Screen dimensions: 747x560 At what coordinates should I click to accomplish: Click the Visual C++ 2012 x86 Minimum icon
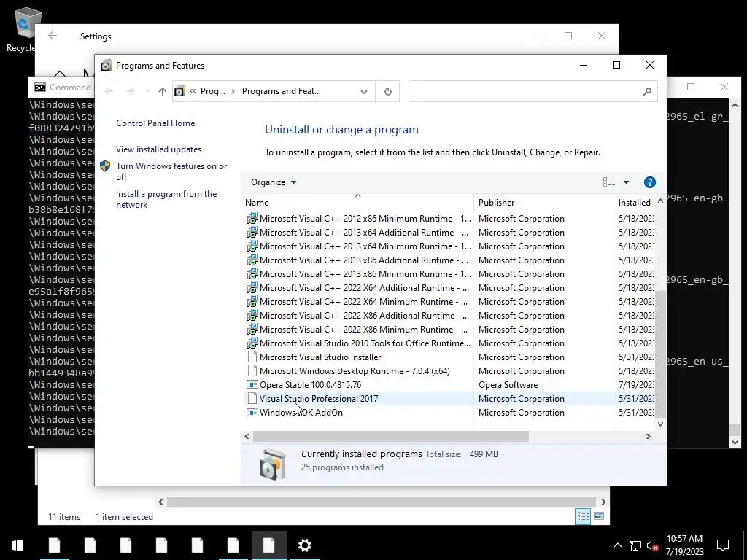(252, 219)
